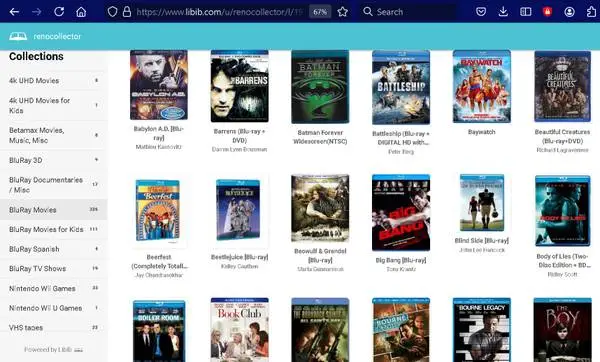Open the renocollector profile link

pos(57,36)
